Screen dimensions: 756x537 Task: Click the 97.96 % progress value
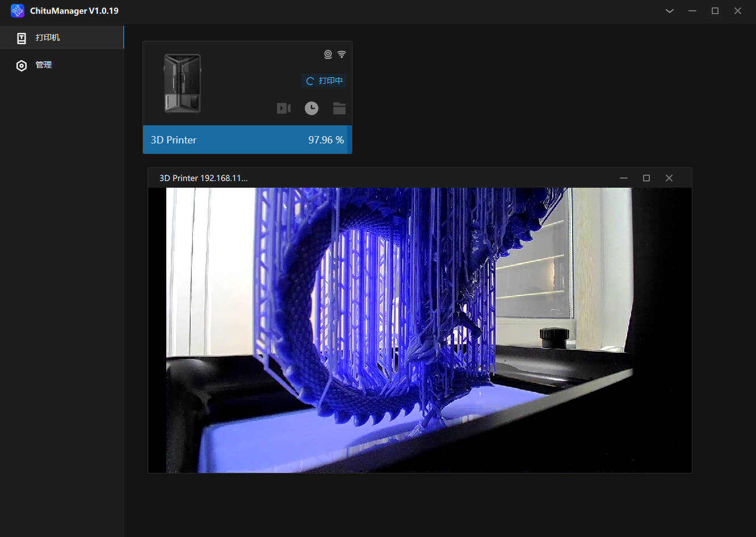[x=326, y=140]
